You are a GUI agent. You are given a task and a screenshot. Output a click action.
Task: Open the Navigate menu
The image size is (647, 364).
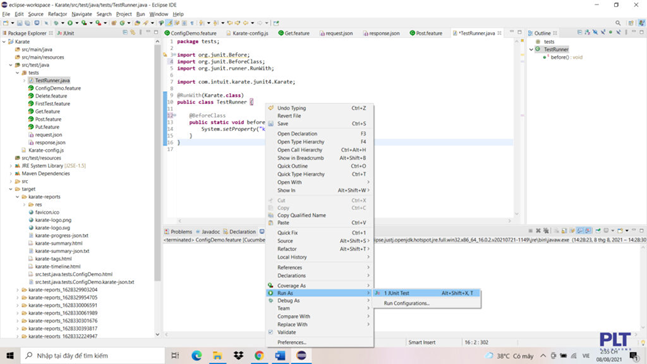[82, 14]
